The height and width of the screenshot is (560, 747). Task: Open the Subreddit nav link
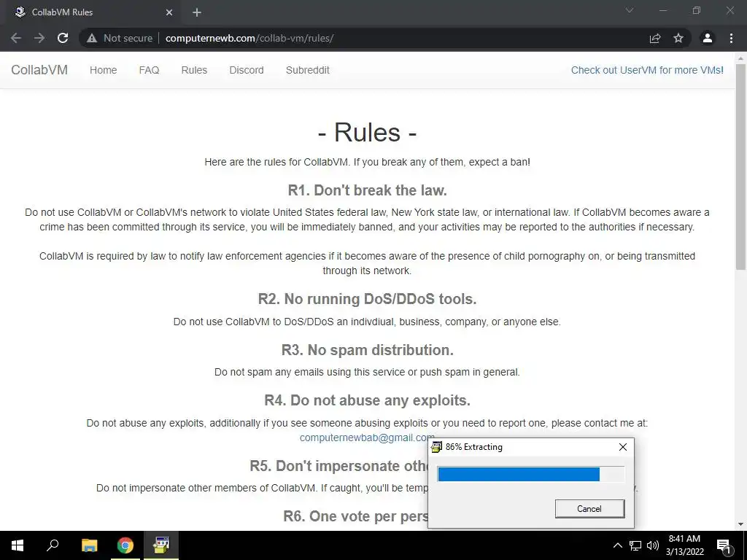(x=308, y=70)
